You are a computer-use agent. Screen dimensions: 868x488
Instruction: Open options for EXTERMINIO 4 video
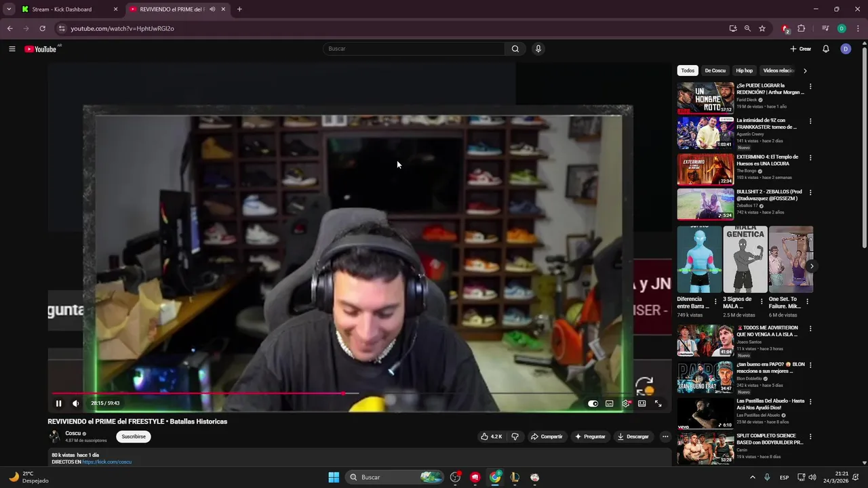click(x=810, y=158)
